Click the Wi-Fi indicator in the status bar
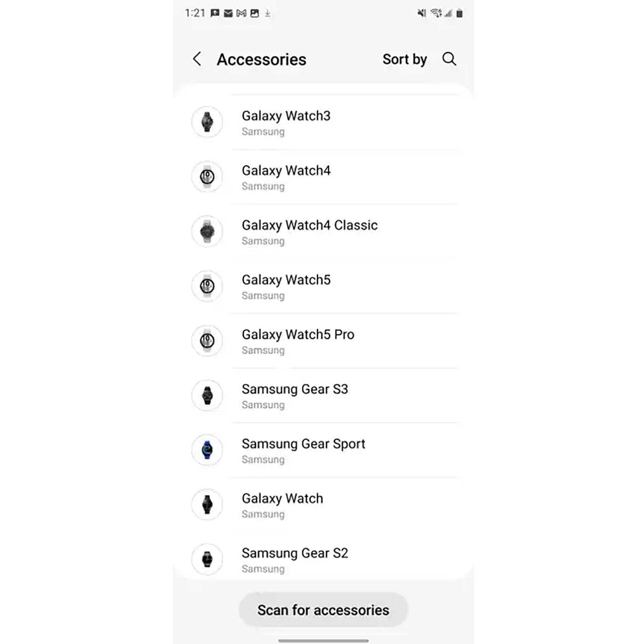The image size is (644, 644). click(436, 13)
